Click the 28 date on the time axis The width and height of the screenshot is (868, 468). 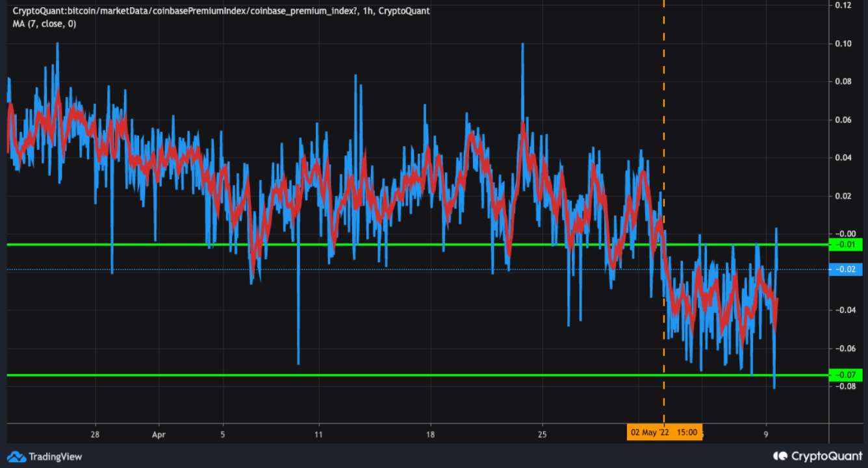click(95, 434)
